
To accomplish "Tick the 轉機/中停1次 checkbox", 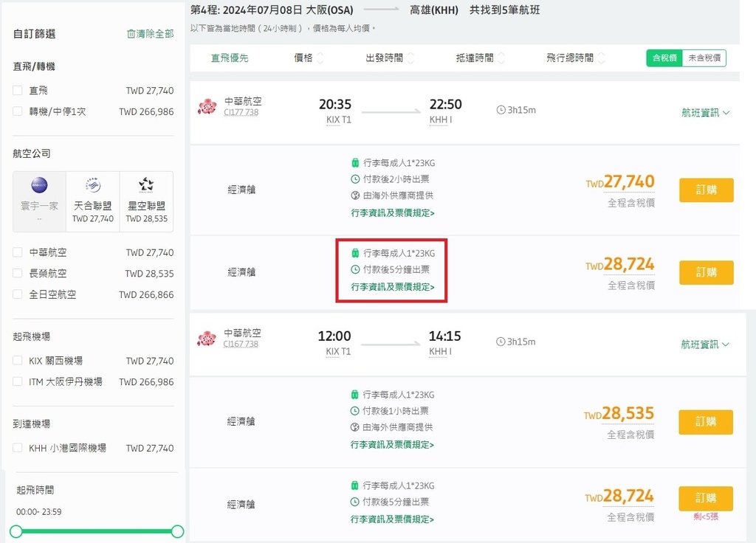I will (x=18, y=111).
